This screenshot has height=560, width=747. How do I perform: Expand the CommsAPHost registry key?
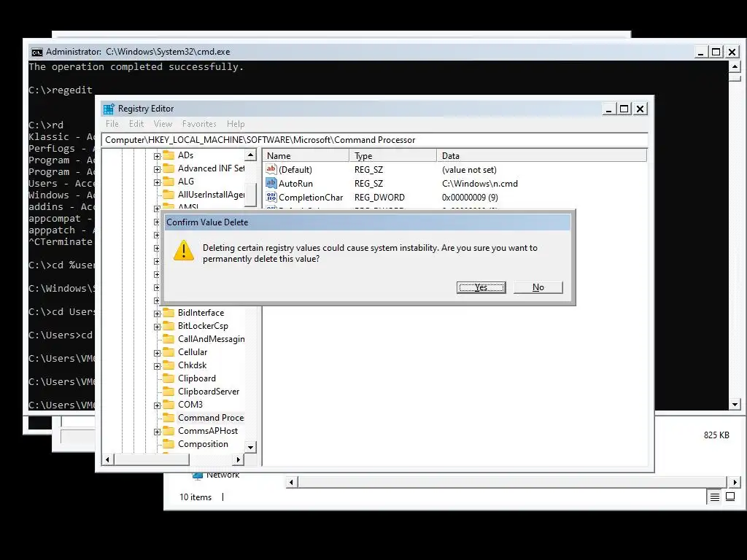point(157,432)
